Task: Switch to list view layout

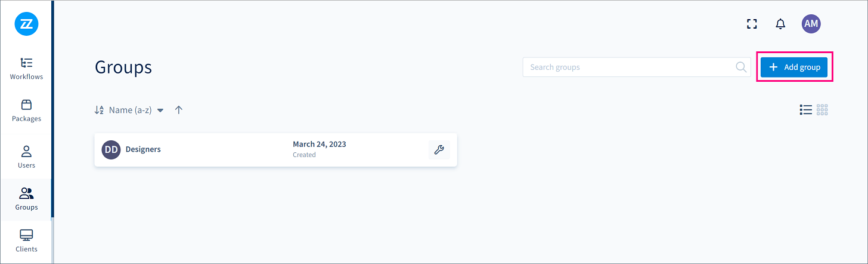Action: (x=806, y=110)
